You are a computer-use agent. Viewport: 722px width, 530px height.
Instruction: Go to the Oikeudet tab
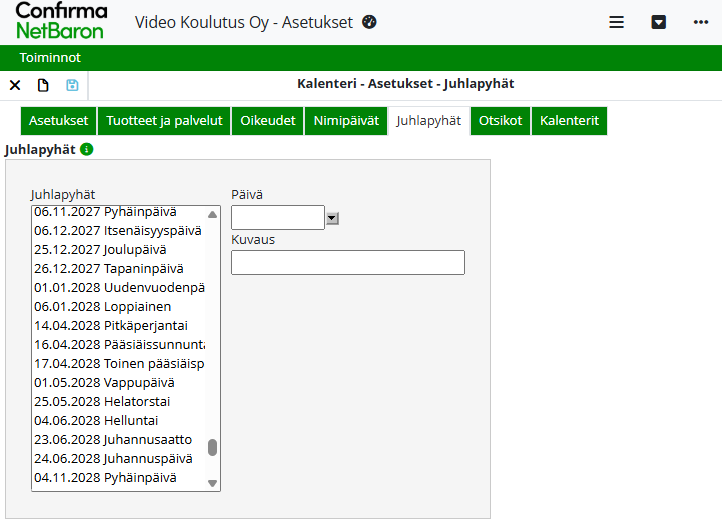[268, 121]
